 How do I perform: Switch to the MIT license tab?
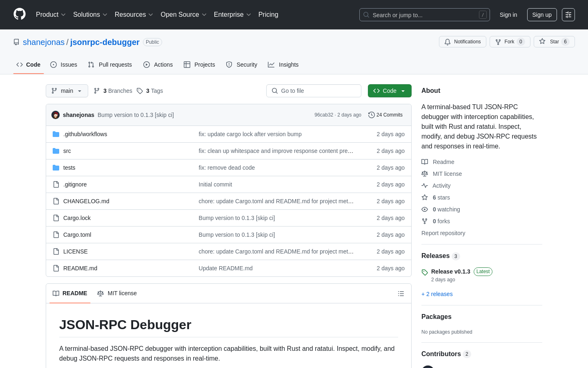(x=117, y=293)
